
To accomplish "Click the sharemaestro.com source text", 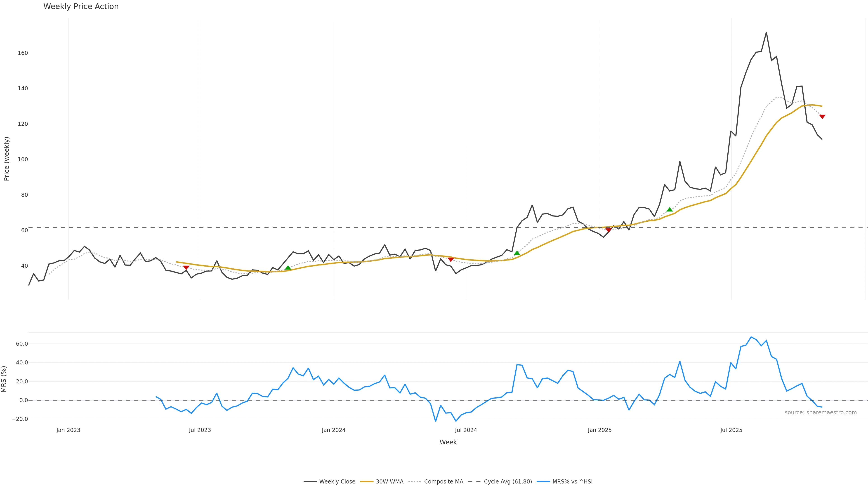I will coord(821,413).
